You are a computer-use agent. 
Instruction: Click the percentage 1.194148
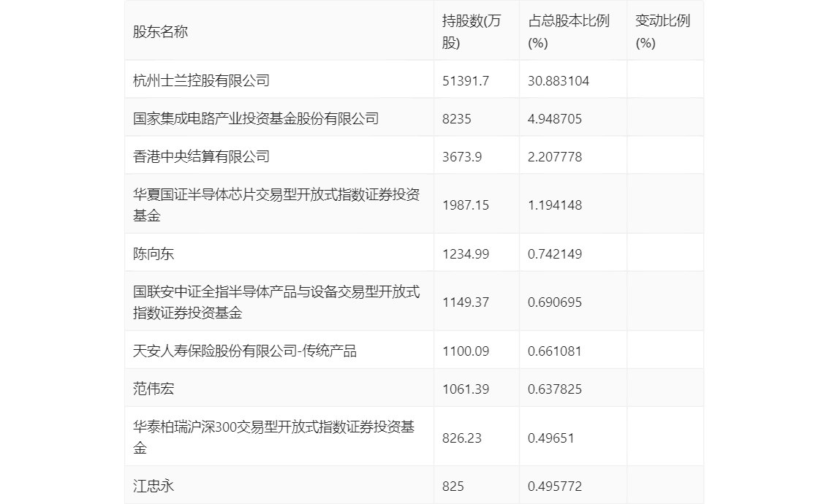click(555, 205)
